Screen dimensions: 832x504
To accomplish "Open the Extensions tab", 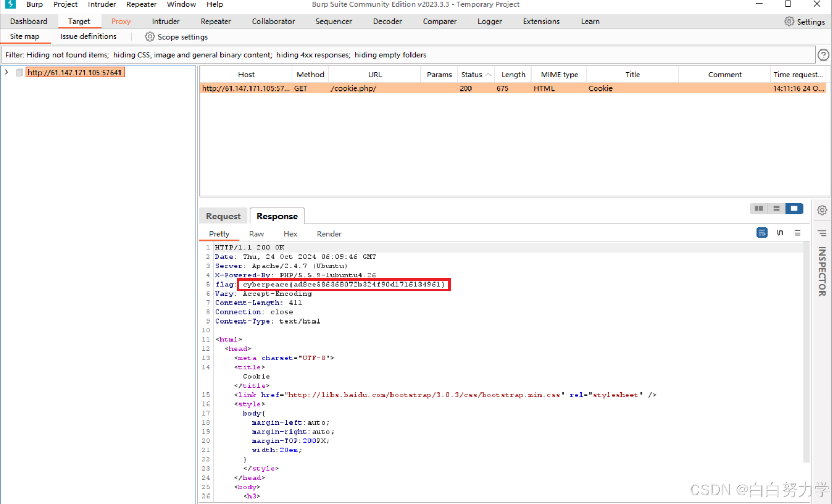I will tap(541, 22).
